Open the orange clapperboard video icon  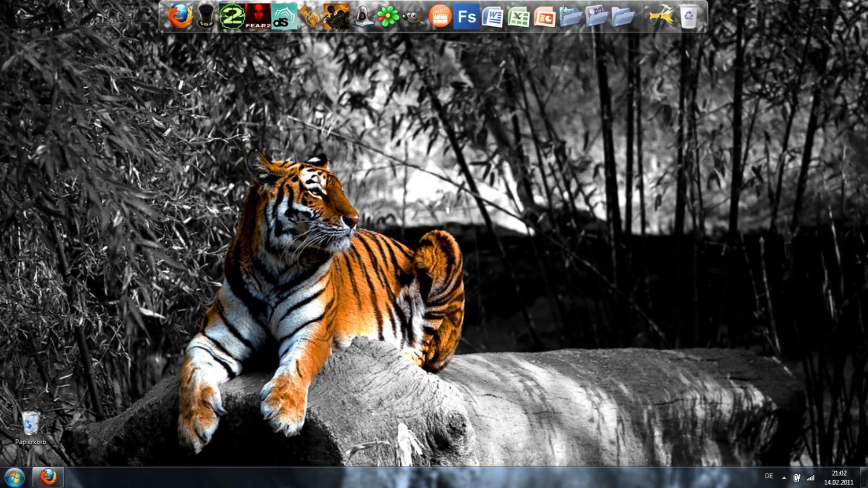440,16
